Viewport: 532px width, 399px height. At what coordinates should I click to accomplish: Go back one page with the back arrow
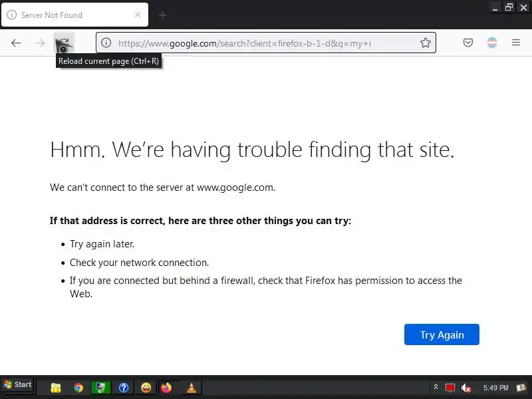16,43
